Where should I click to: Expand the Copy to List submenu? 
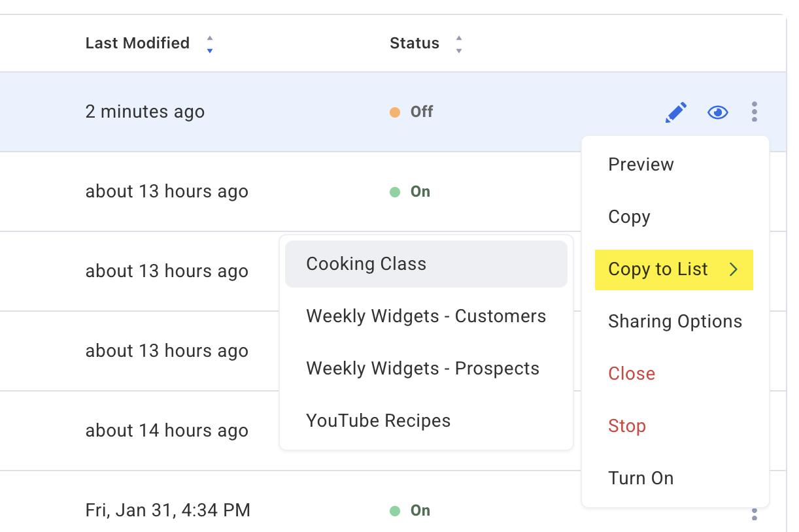(658, 269)
